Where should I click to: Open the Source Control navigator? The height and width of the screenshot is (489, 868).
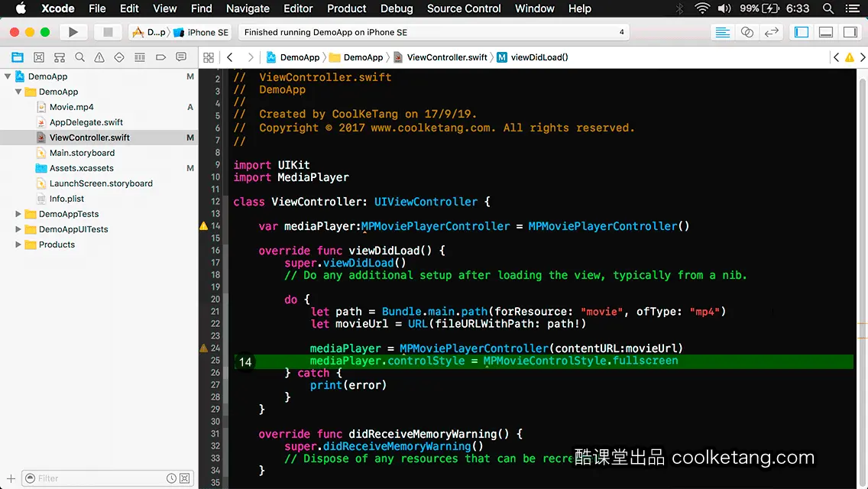tap(39, 57)
